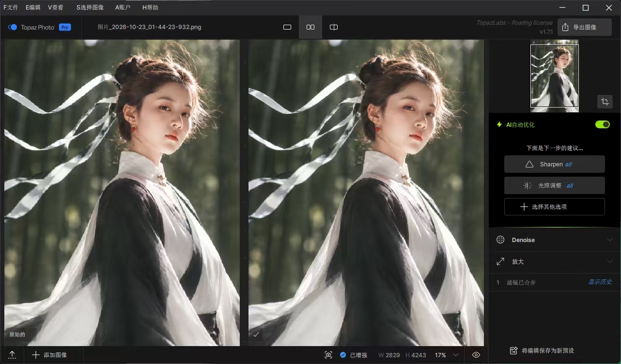Open the 17% zoom level dropdown
Screen dimensions: 621x364
click(x=446, y=355)
